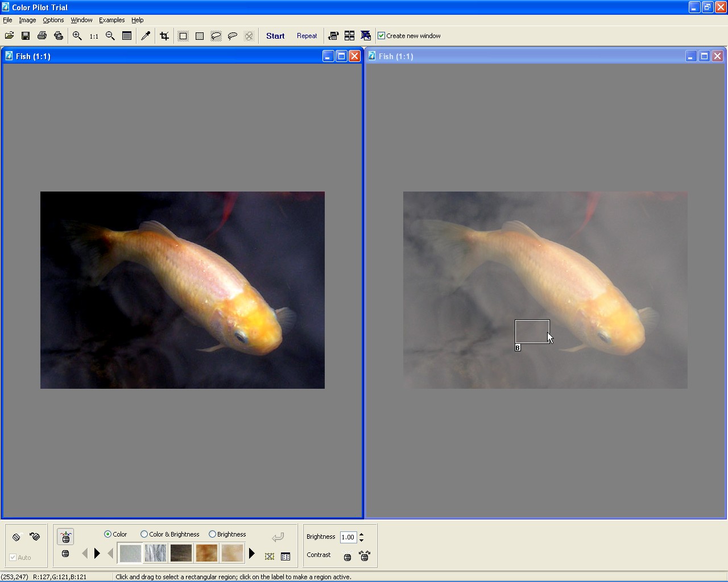Image resolution: width=728 pixels, height=582 pixels.
Task: Choose the rectangular selection tool
Action: 183,36
